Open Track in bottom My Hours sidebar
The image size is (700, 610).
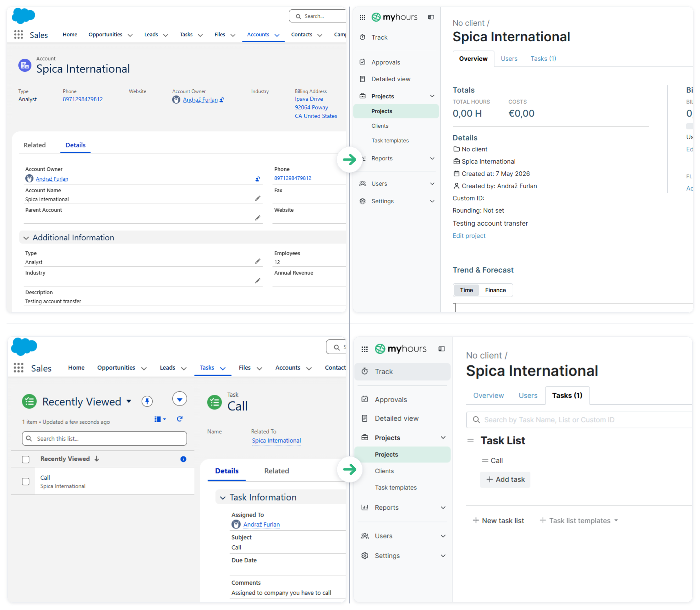pos(402,371)
